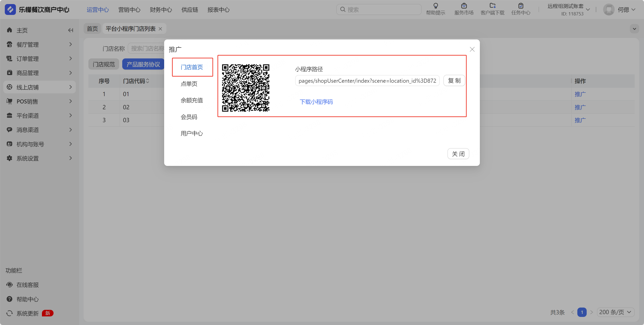Open the tab list dropdown arrow
The image size is (644, 325).
click(634, 29)
